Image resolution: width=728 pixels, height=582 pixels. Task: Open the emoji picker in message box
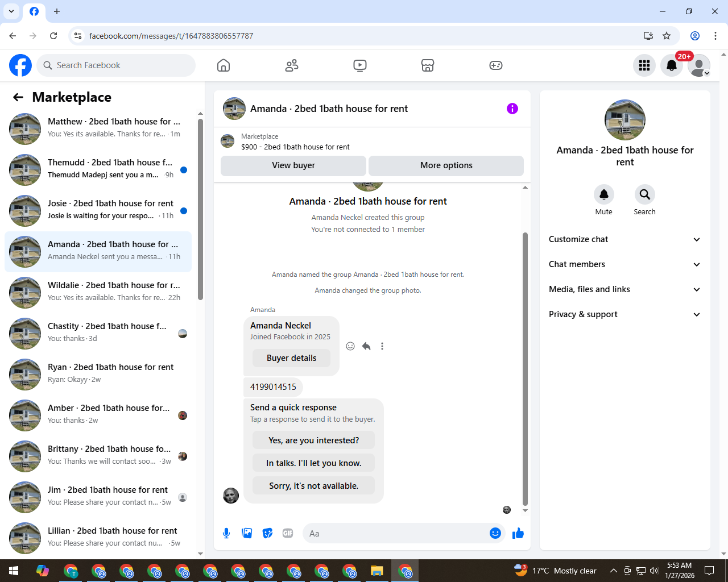(x=495, y=533)
